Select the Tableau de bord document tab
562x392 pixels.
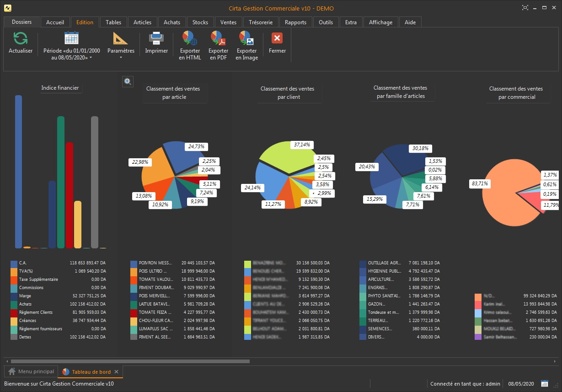pos(91,372)
